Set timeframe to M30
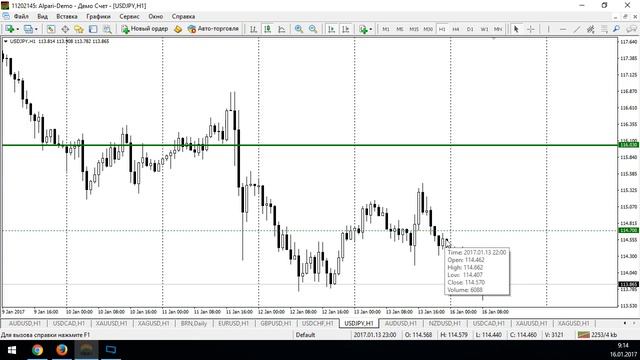Image resolution: width=640 pixels, height=360 pixels. click(x=428, y=29)
